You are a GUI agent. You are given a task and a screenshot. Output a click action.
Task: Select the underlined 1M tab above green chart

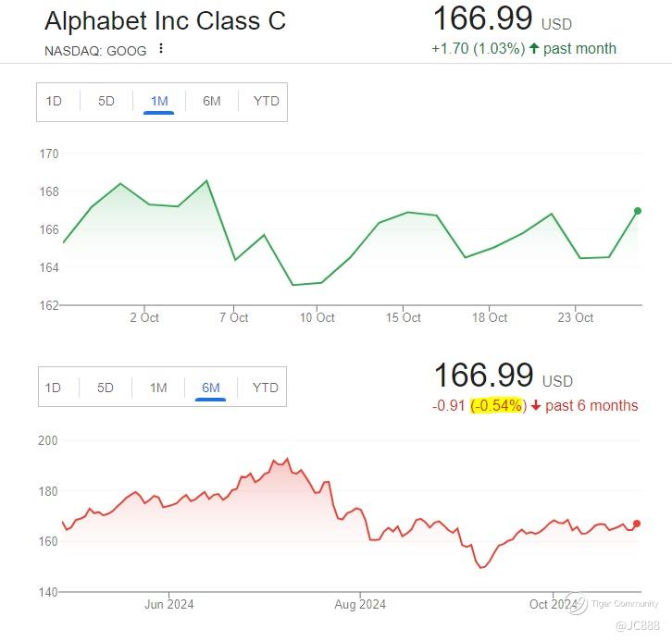158,101
